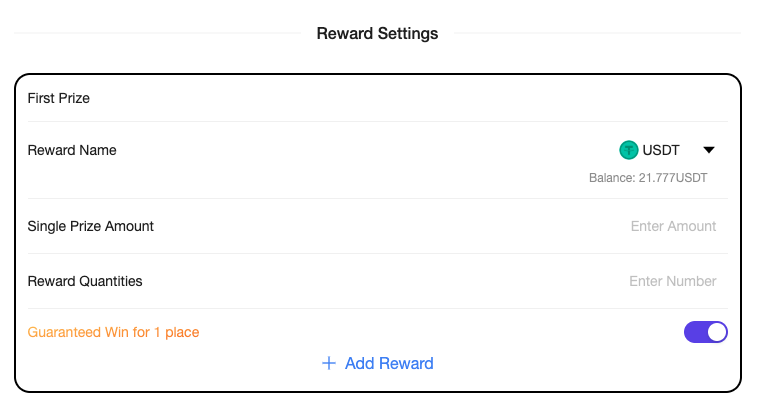Click the plus icon beside Add Reward
This screenshot has width=757, height=404.
[328, 363]
